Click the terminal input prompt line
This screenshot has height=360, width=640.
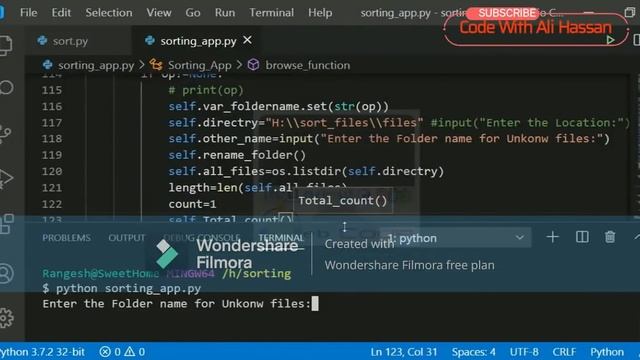point(180,304)
